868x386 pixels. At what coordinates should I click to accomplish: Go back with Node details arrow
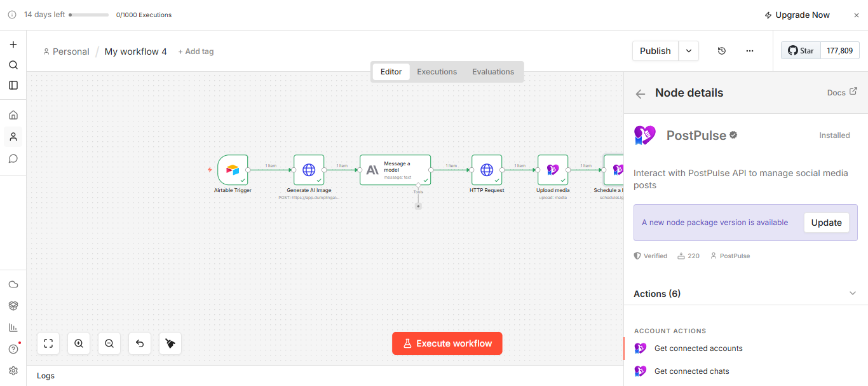coord(641,93)
